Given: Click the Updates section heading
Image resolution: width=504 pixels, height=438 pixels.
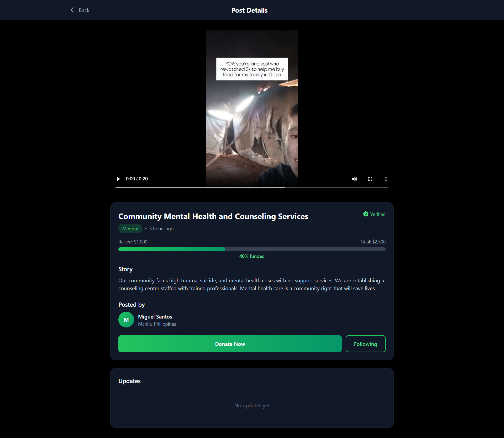Looking at the screenshot, I should pos(129,381).
